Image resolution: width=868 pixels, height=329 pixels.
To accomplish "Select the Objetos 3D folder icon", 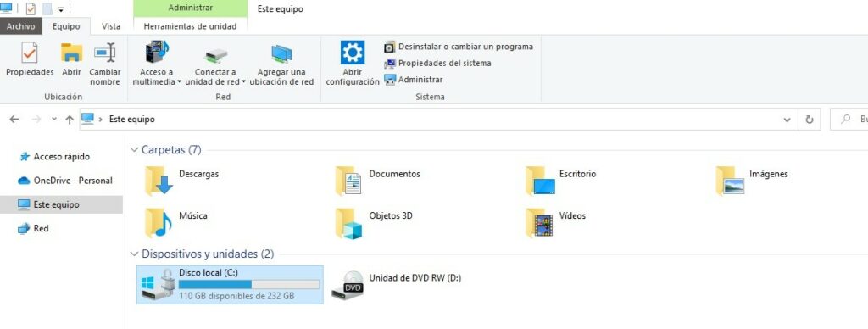I will pos(348,223).
